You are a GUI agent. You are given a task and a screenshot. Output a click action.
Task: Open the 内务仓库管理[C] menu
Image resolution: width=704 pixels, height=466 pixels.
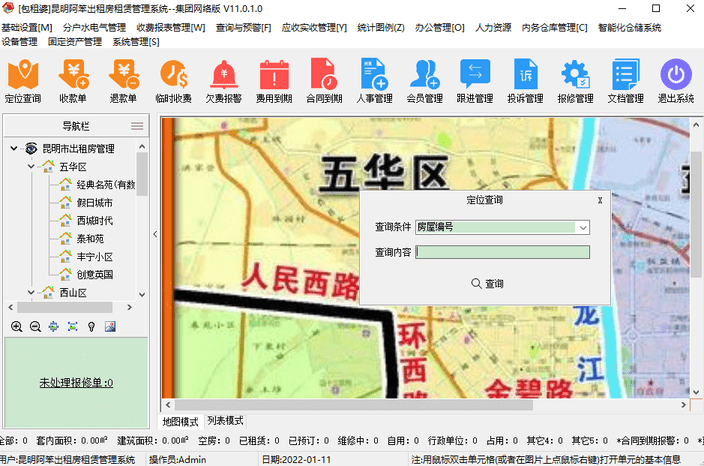(x=554, y=28)
